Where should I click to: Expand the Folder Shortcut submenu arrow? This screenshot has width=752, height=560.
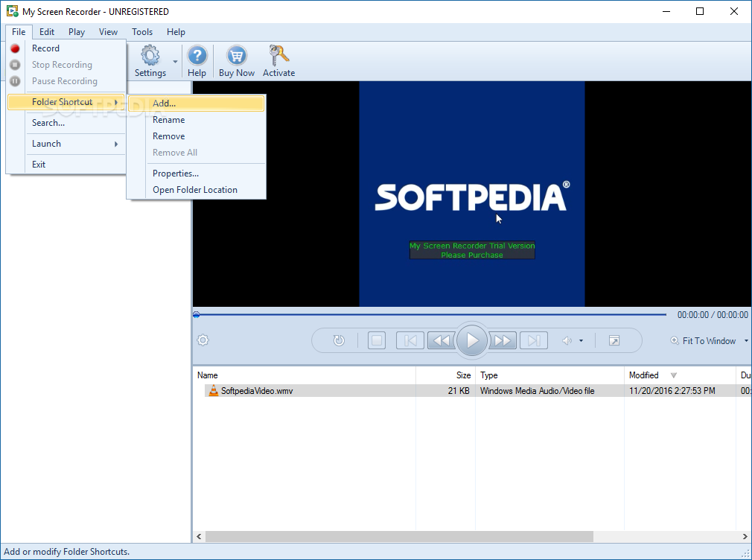(116, 102)
